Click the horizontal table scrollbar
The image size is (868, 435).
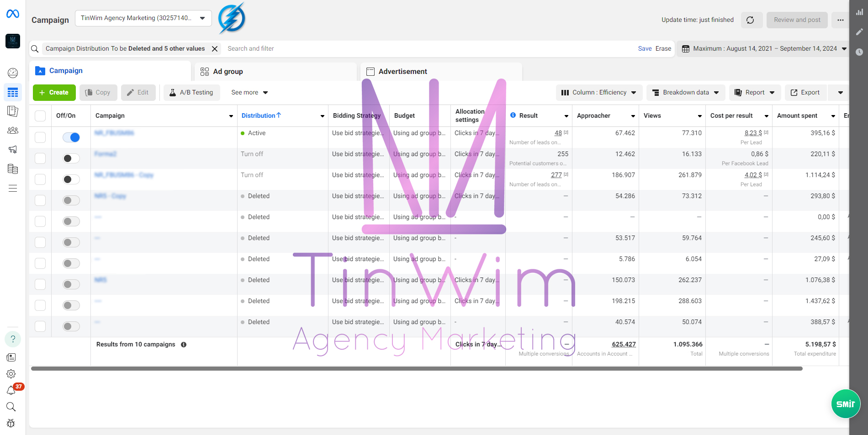(417, 368)
